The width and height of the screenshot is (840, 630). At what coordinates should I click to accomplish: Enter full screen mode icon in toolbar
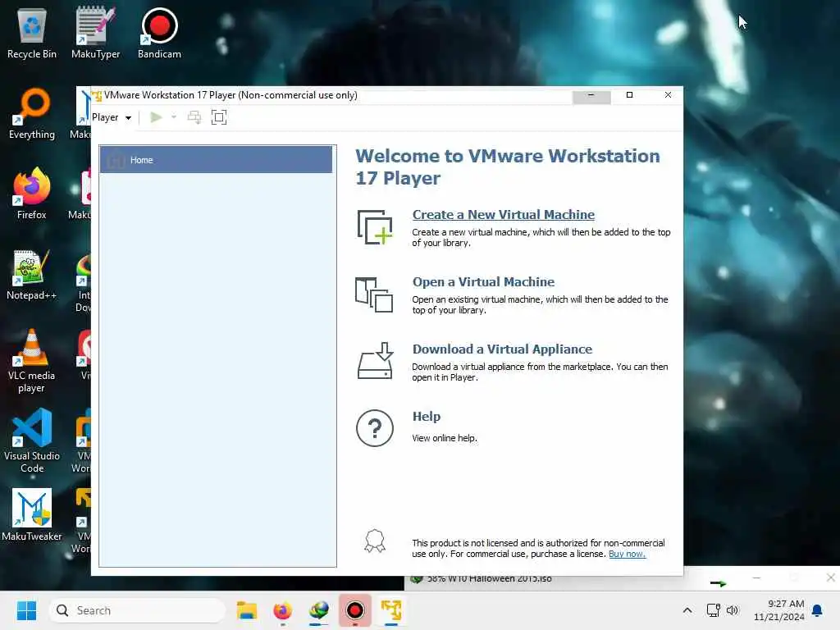tap(219, 117)
